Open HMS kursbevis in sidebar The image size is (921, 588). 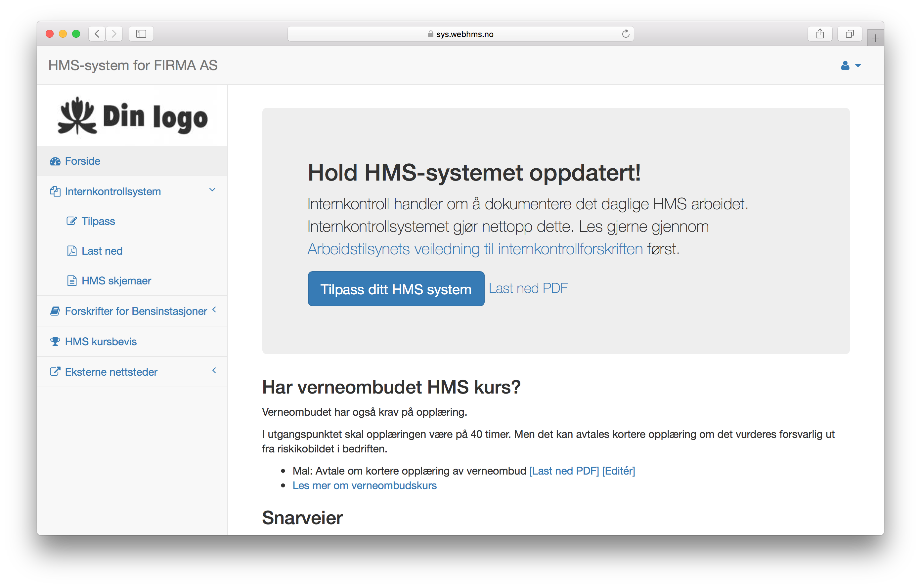click(x=101, y=341)
